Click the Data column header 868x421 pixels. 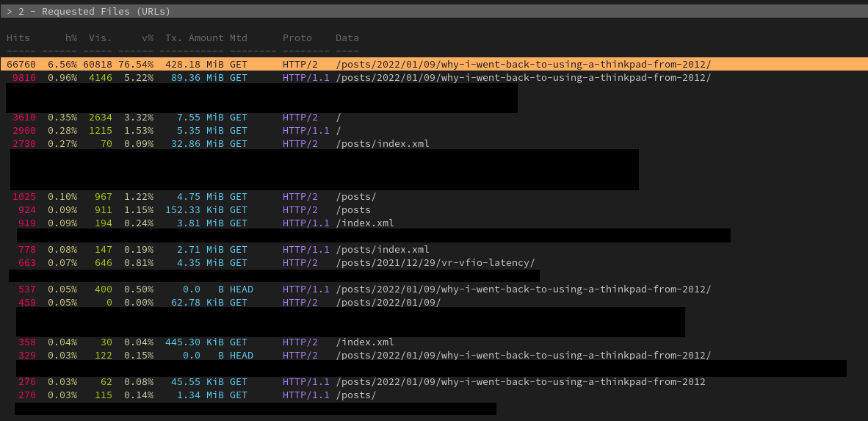347,37
